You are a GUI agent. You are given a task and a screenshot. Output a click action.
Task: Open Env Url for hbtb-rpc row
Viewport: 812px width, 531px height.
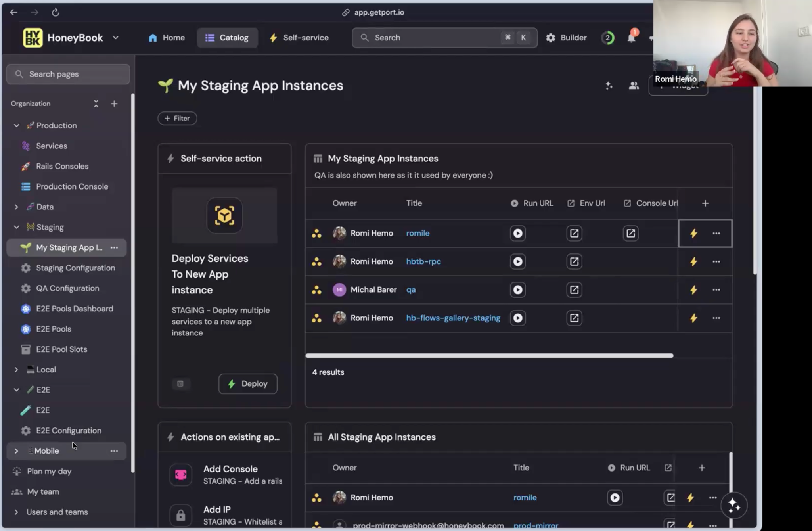point(574,261)
